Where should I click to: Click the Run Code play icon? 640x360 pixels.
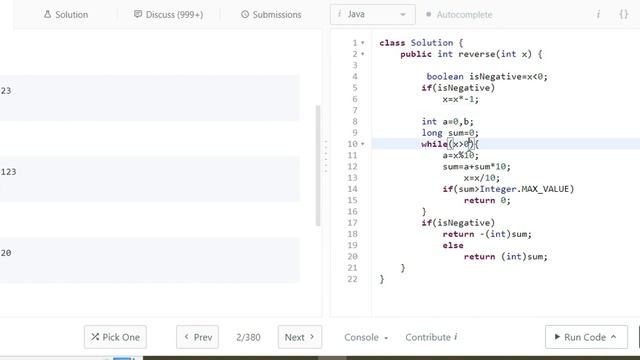point(557,337)
